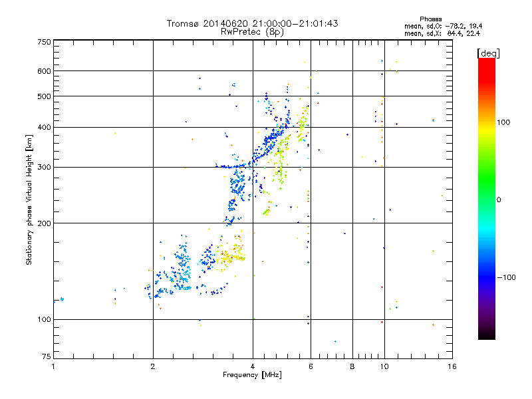This screenshot has height=399, width=532.
Task: Click x-axis tick label '16'
Action: [x=452, y=366]
